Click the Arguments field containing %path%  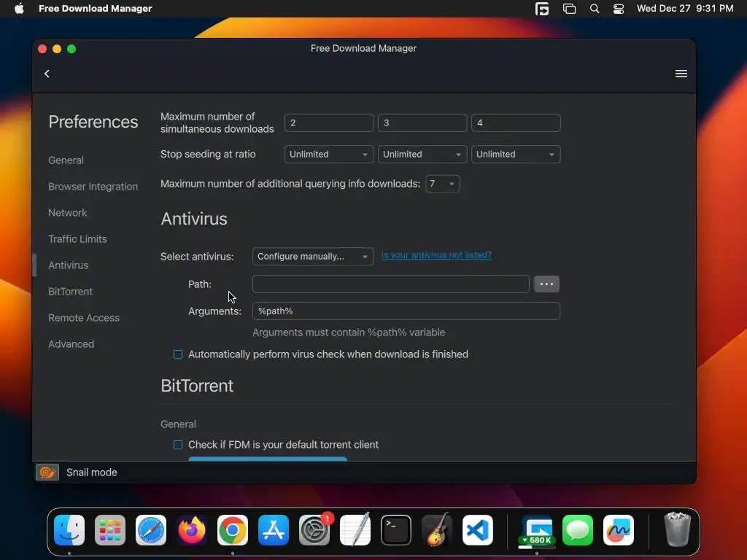click(x=406, y=311)
